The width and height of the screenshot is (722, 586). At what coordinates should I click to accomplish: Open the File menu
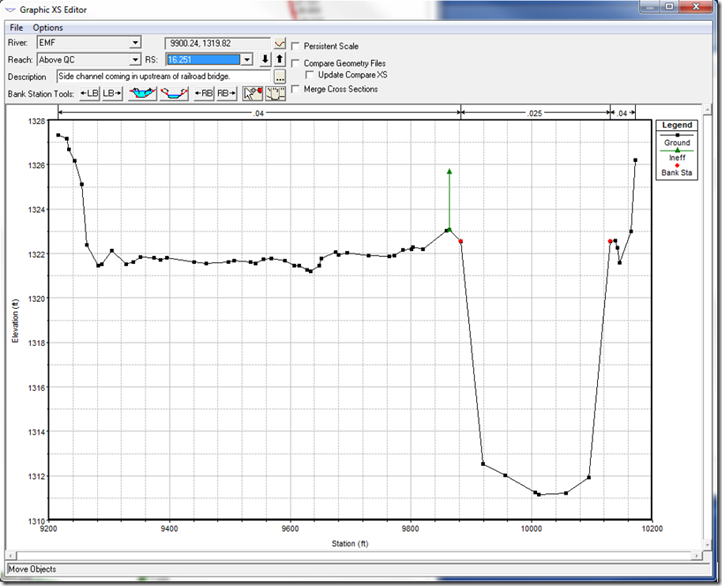(17, 27)
